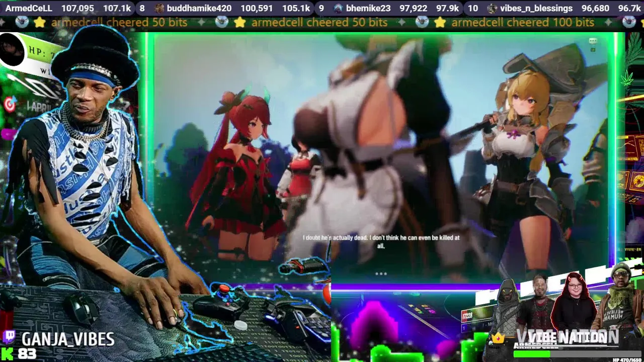Click the first 'armedcell cheered 50 bits' message

[119, 22]
